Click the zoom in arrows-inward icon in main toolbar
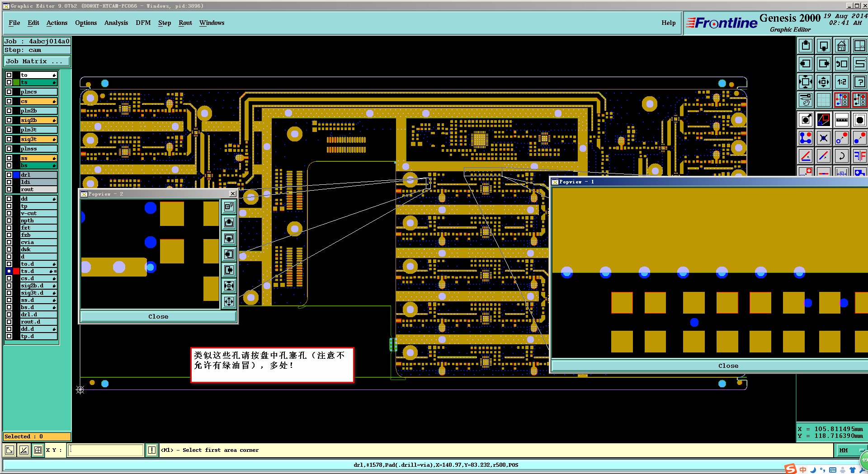 (806, 82)
